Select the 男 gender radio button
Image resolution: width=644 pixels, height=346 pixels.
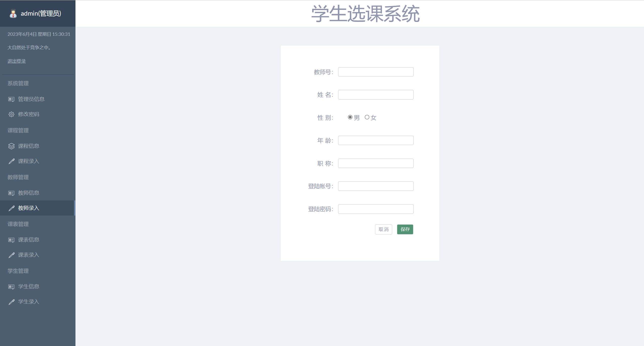(350, 117)
